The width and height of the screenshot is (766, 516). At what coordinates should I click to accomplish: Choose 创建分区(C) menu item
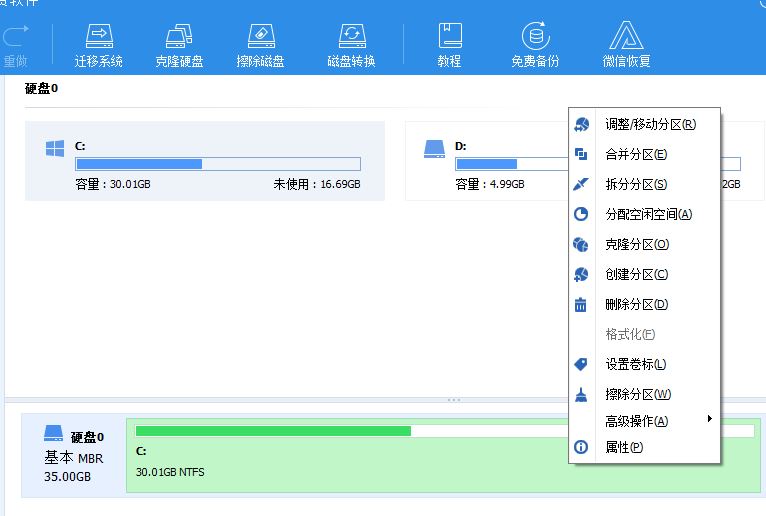pyautogui.click(x=644, y=275)
